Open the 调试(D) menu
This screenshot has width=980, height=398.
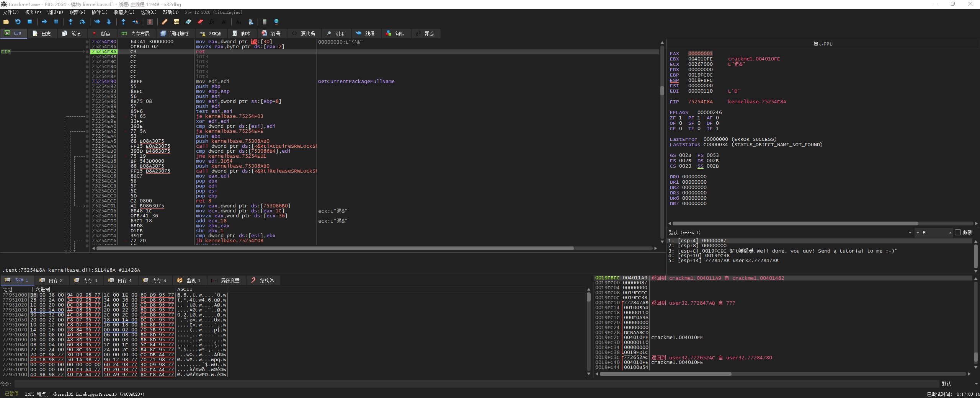click(55, 12)
